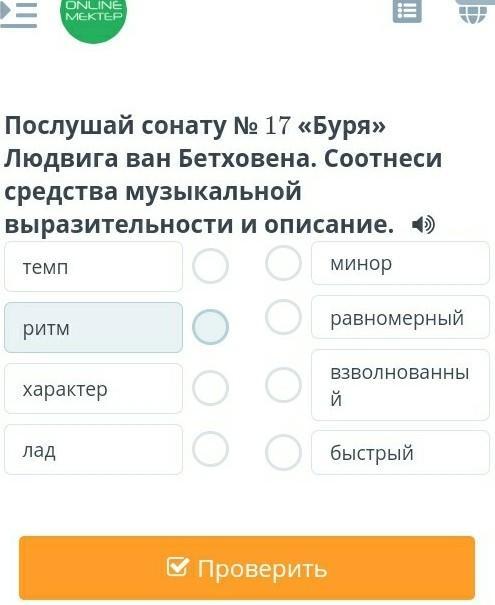Viewport: 495px width, 605px height.
Task: Open the language globe icon
Action: [x=473, y=12]
